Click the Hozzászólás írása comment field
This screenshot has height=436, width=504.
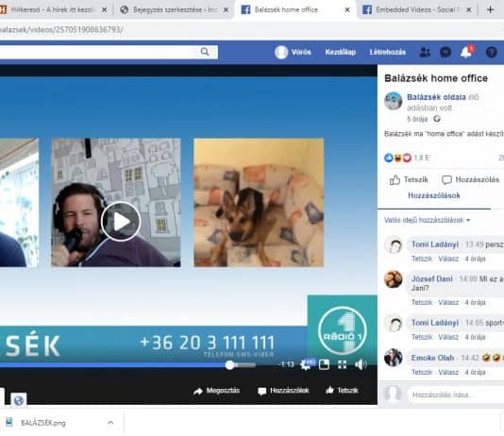[x=456, y=394]
